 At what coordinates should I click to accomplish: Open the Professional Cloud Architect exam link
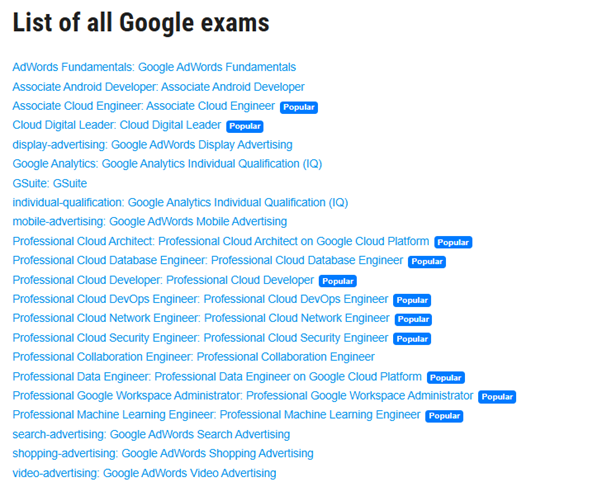(220, 241)
